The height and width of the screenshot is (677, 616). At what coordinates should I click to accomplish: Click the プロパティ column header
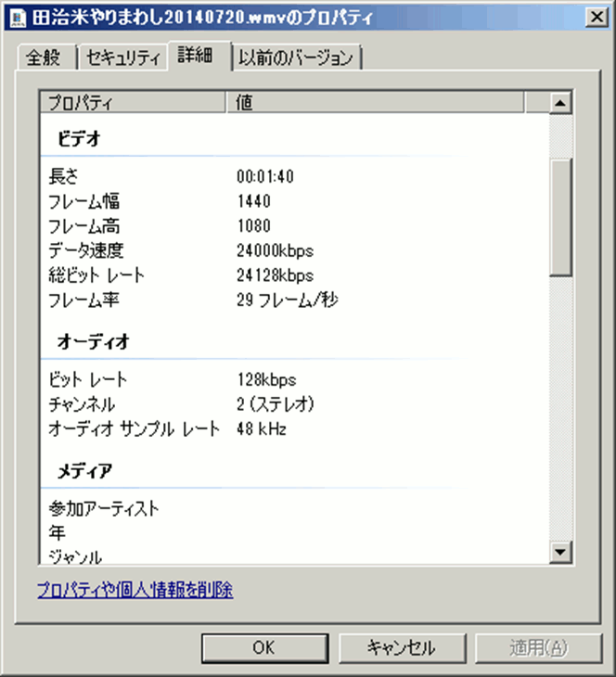(x=133, y=103)
